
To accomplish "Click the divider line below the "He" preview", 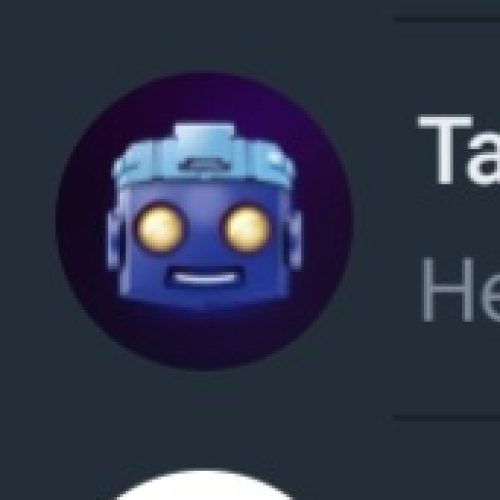I will pos(447,417).
